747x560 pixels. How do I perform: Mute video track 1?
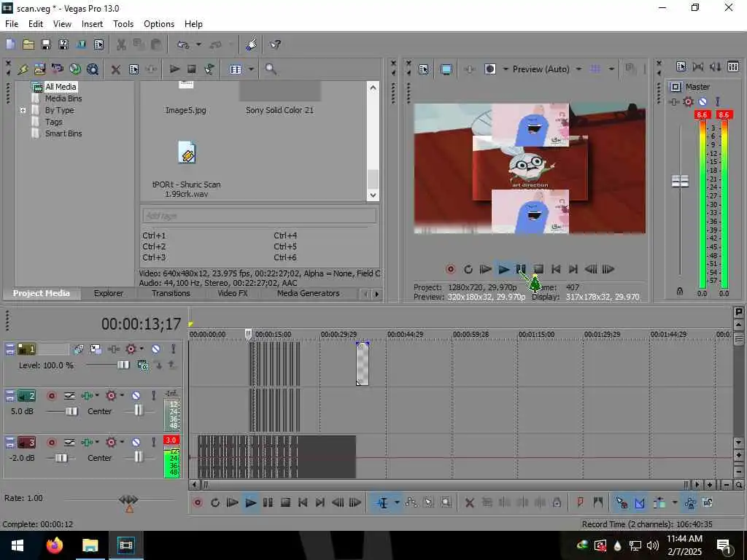(x=156, y=349)
